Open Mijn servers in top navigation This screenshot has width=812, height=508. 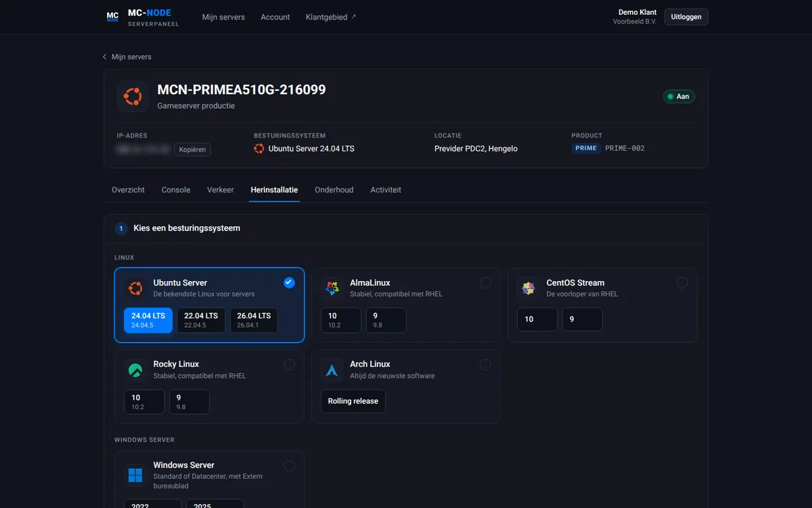[x=223, y=17]
